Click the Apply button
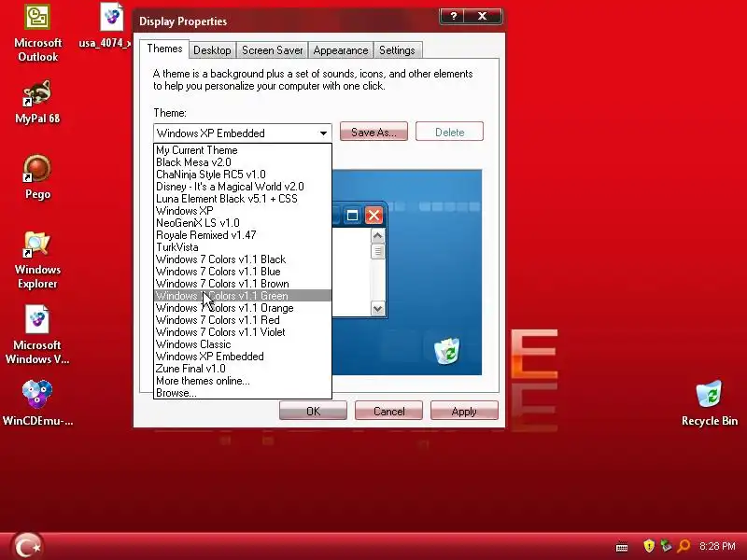This screenshot has width=747, height=560. (464, 411)
